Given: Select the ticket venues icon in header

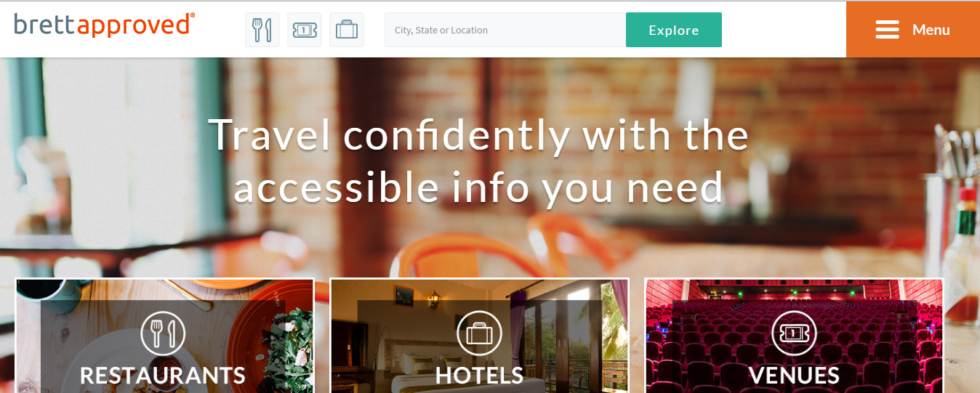Looking at the screenshot, I should pos(304,30).
